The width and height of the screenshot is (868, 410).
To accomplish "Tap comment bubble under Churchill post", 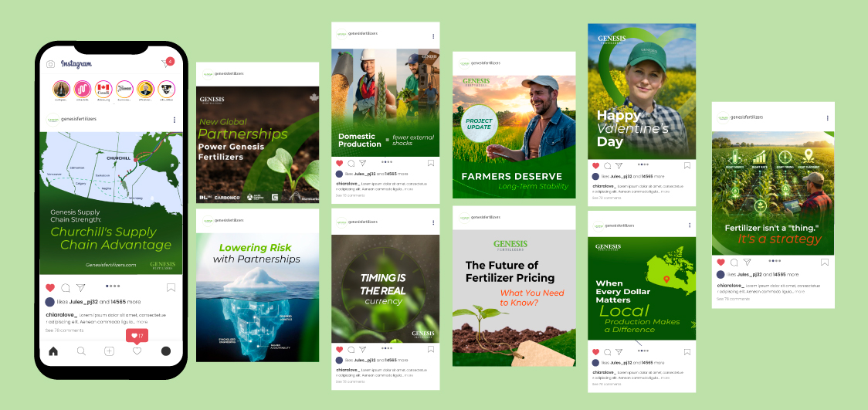I will tap(66, 288).
